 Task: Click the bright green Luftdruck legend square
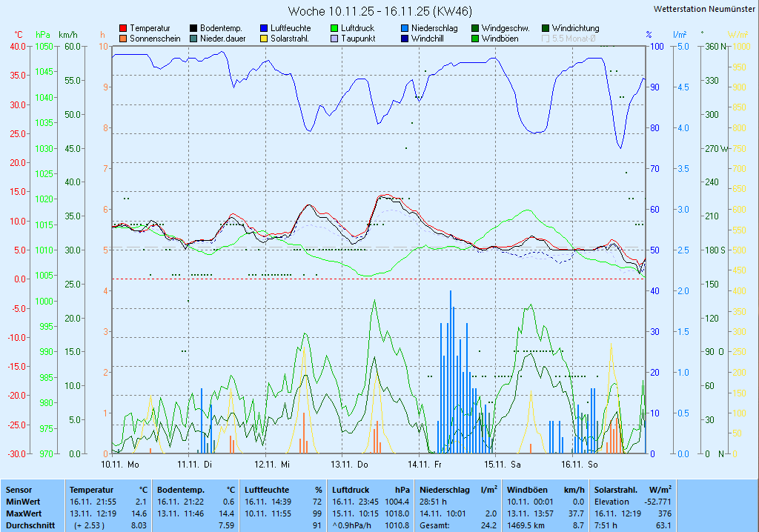click(334, 28)
